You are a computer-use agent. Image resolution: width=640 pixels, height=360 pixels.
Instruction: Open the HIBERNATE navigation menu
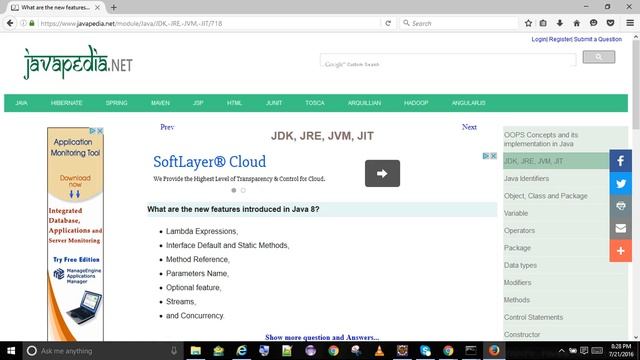67,103
